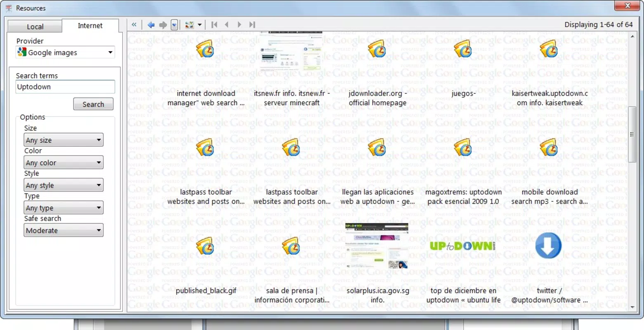Expand the Any size dropdown
Screen dimensions: 644x330
64,140
